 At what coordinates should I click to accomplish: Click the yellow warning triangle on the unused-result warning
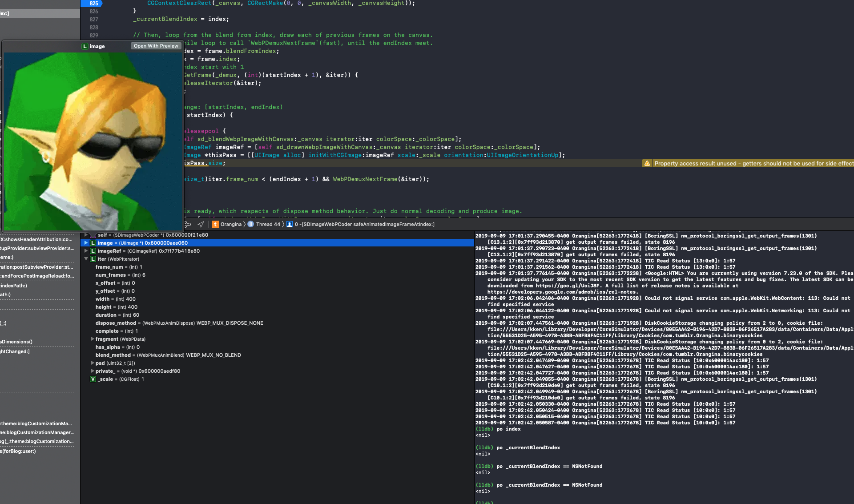point(648,163)
